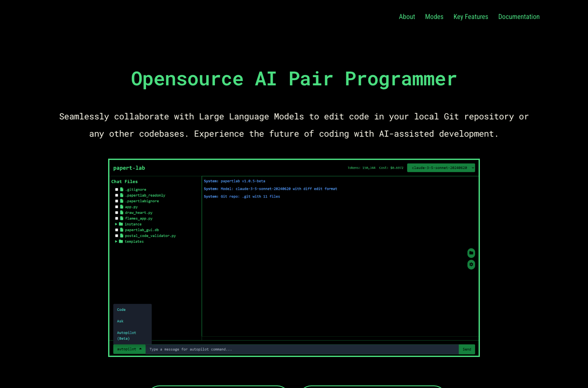
Task: Enable the .papertlab_readonly checkbox
Action: [x=116, y=195]
